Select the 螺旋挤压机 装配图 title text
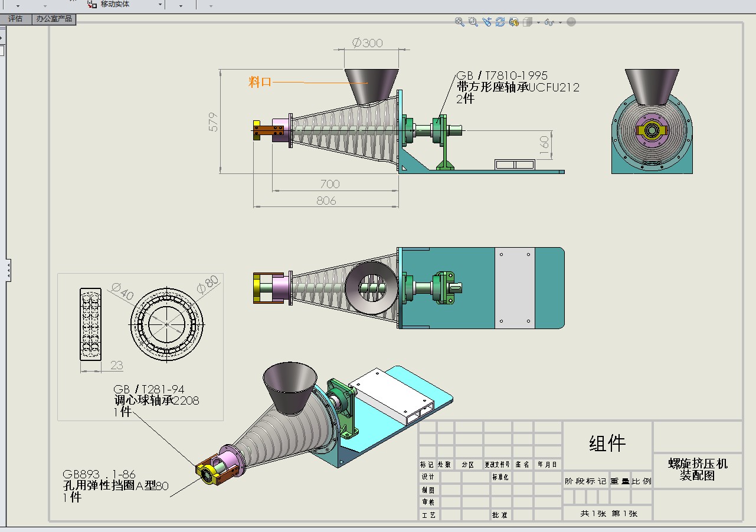Viewport: 756px width, 532px height. point(698,469)
